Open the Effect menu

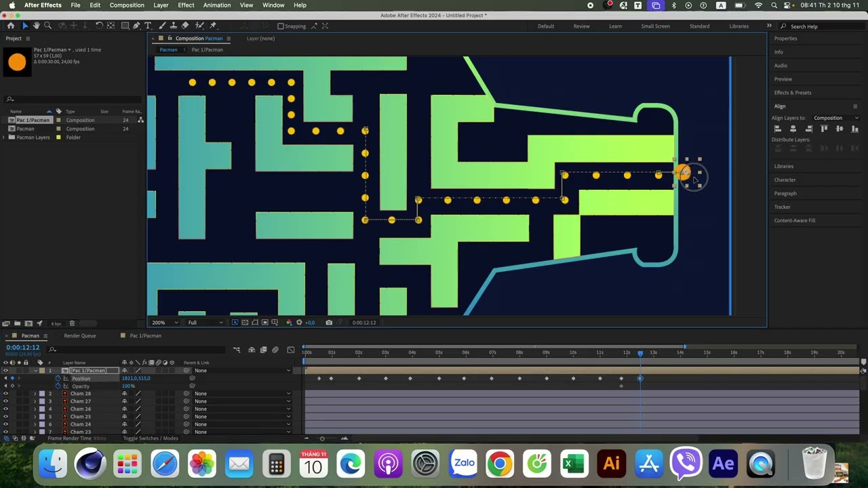click(x=186, y=5)
